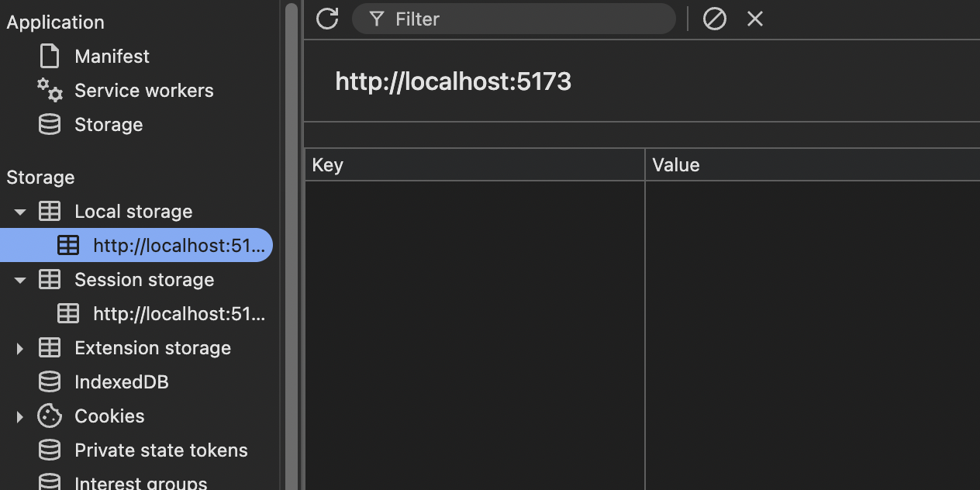Collapse the Local storage tree node
Viewport: 980px width, 490px height.
(x=20, y=212)
